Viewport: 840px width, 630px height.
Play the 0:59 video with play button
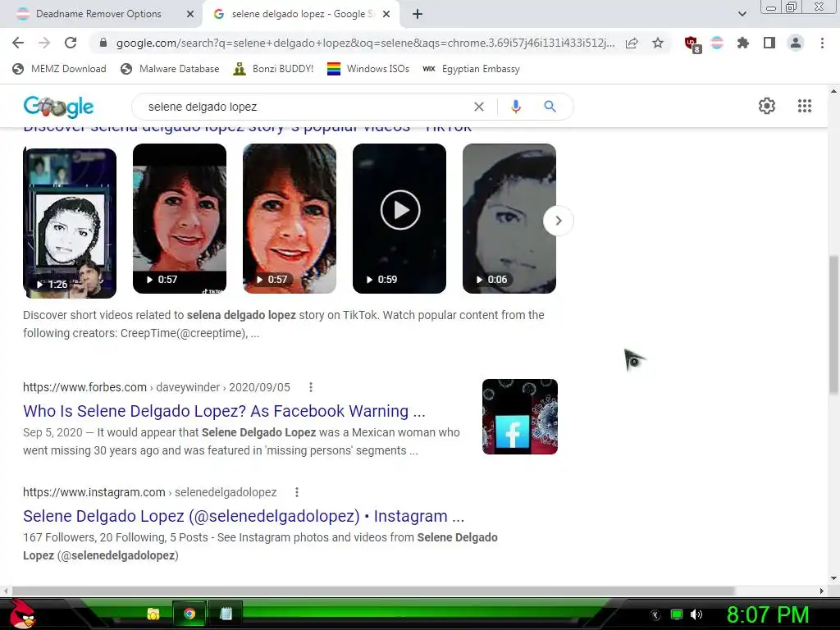coord(399,218)
